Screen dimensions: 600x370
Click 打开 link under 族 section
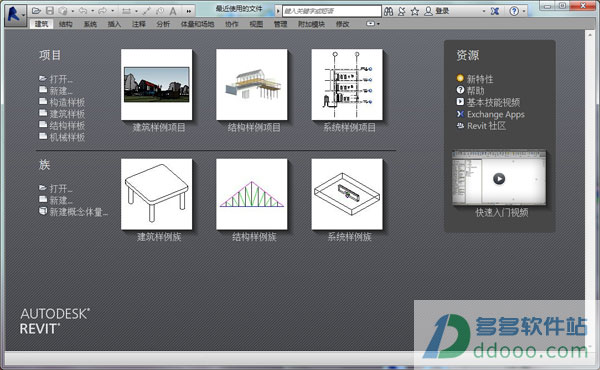60,188
